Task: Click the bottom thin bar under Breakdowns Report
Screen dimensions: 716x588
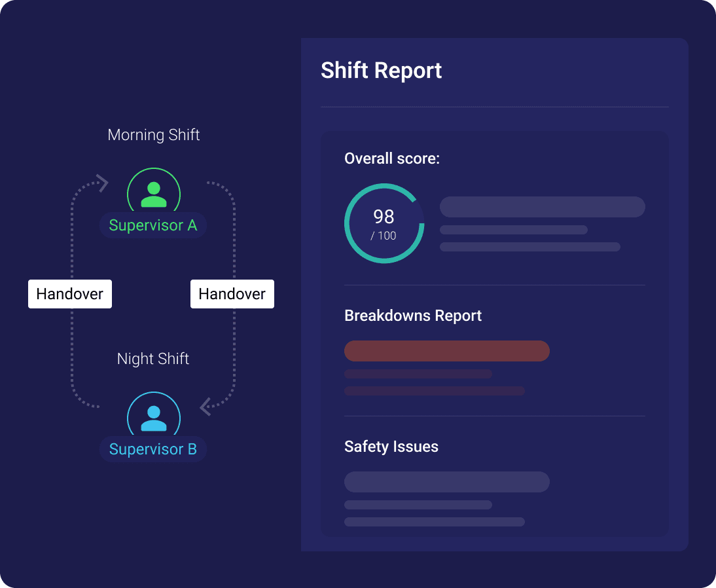Action: point(435,391)
